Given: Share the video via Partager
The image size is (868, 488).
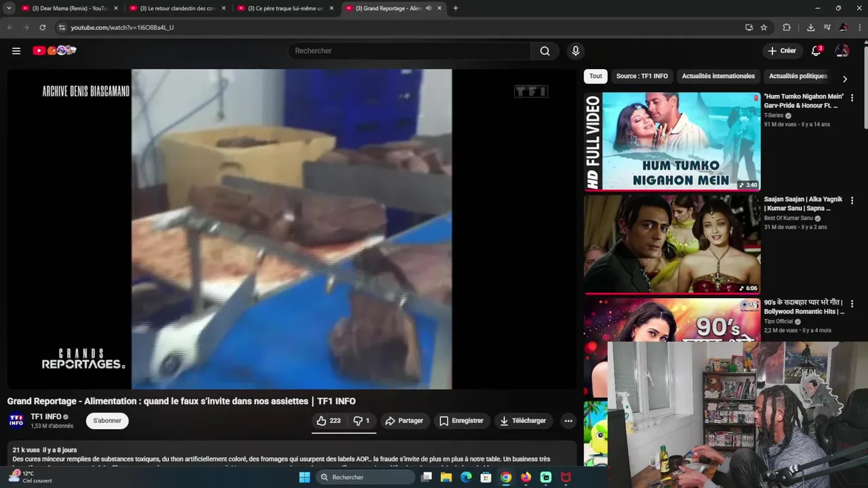Looking at the screenshot, I should [404, 421].
